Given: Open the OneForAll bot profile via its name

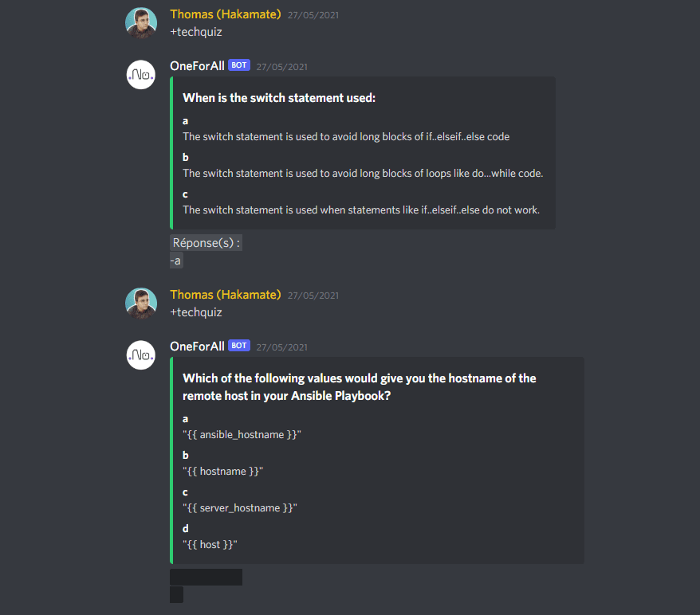Looking at the screenshot, I should pos(197,65).
